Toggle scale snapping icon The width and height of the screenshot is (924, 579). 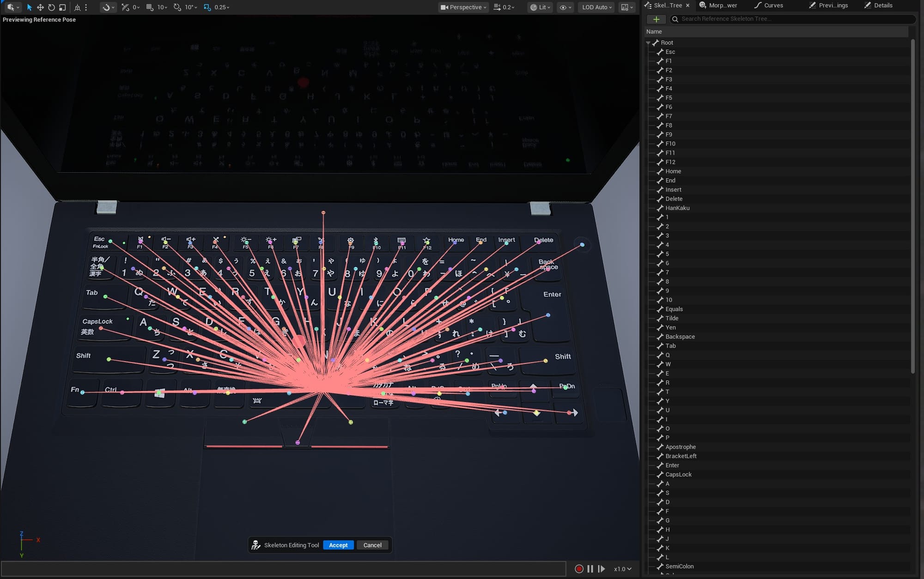(207, 7)
